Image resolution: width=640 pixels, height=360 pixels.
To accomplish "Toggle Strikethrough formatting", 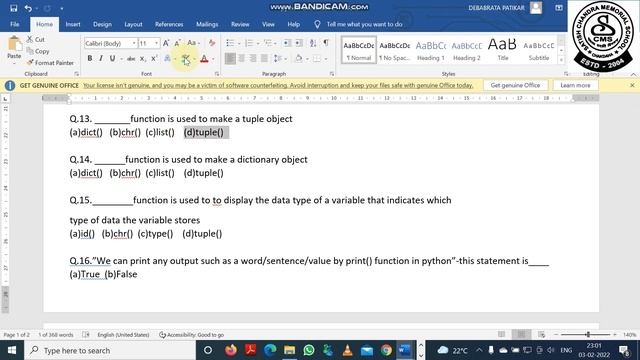I will coord(131,59).
